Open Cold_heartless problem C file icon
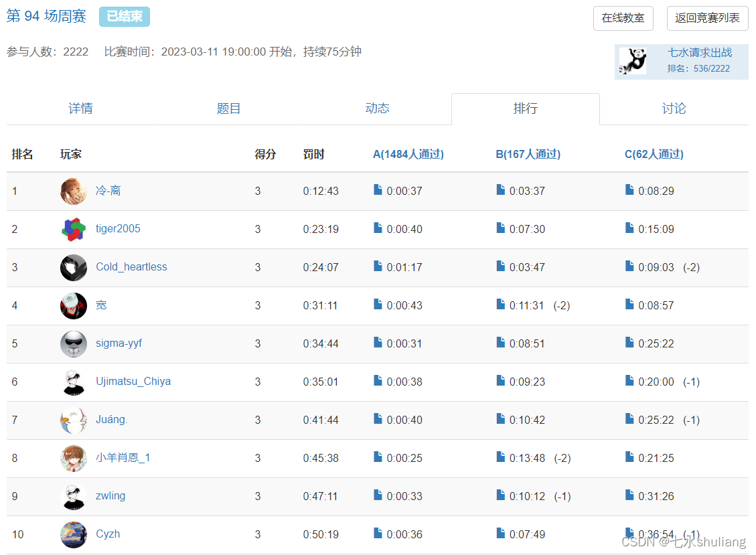The height and width of the screenshot is (555, 756). 629,266
